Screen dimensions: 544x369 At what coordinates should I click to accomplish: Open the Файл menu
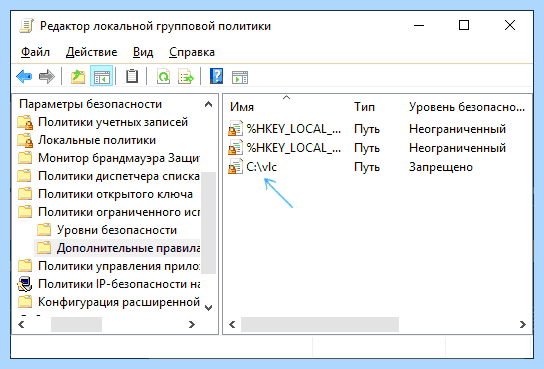pos(35,52)
